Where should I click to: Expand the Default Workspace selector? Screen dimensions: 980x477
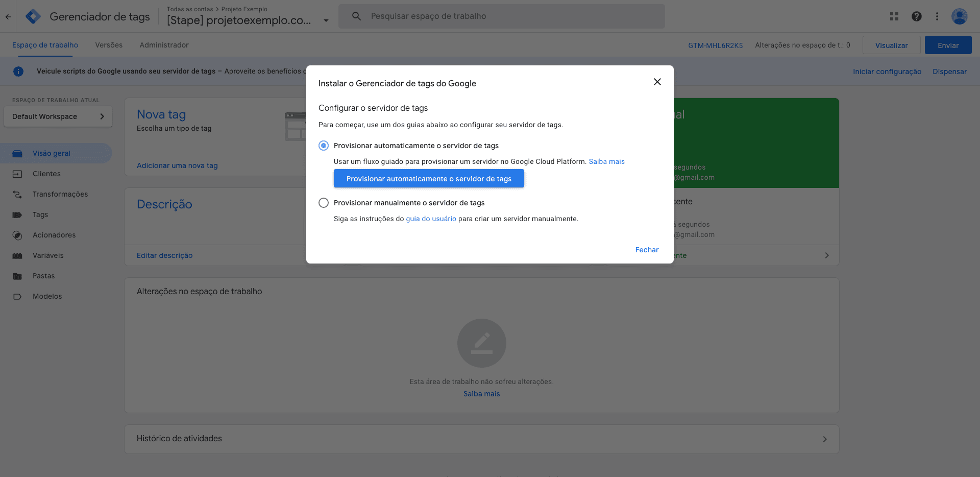tap(58, 116)
